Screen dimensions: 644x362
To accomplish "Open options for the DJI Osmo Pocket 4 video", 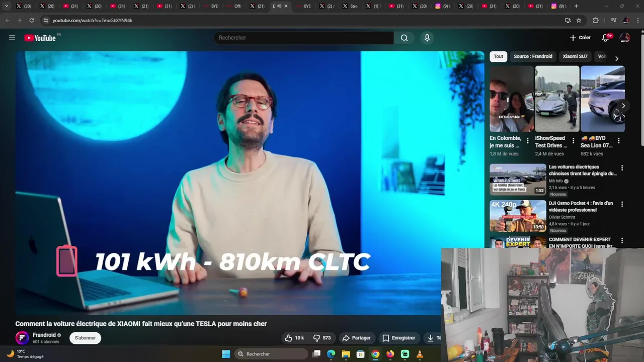I will click(x=622, y=204).
